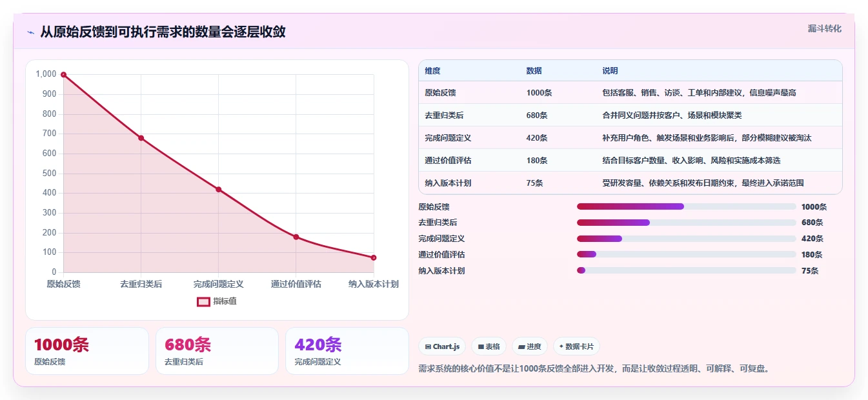Click the 75条 cell in the table

click(534, 183)
